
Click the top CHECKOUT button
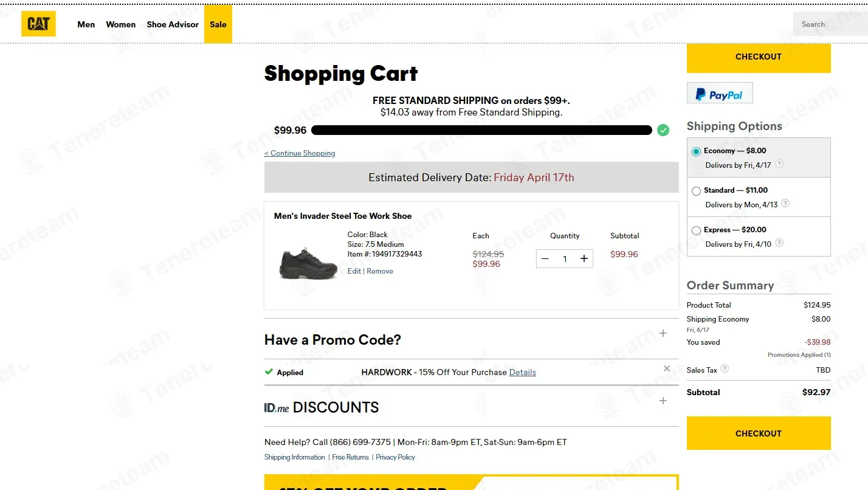click(759, 57)
